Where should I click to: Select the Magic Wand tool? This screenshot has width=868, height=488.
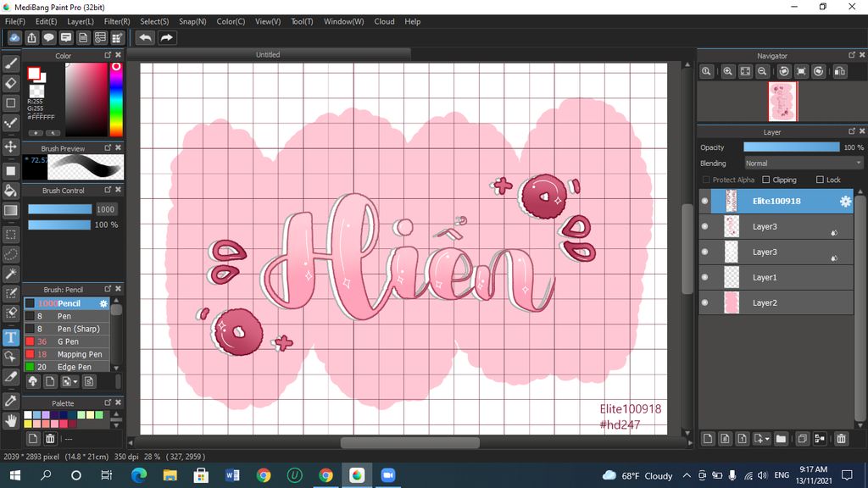[10, 274]
